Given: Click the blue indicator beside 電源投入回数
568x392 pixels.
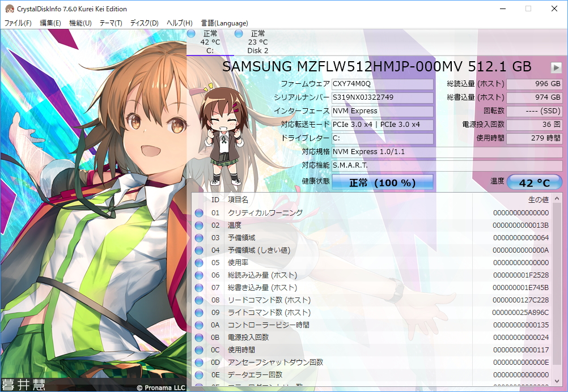Looking at the screenshot, I should [200, 337].
